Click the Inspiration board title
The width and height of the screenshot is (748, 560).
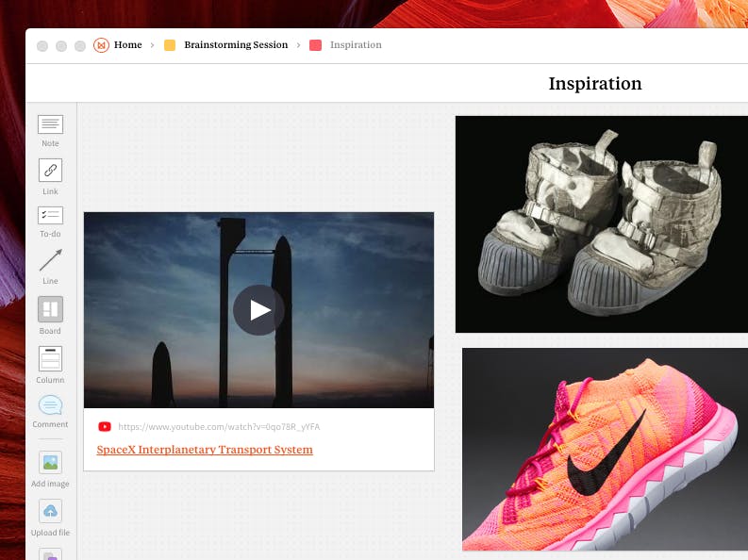pyautogui.click(x=595, y=83)
